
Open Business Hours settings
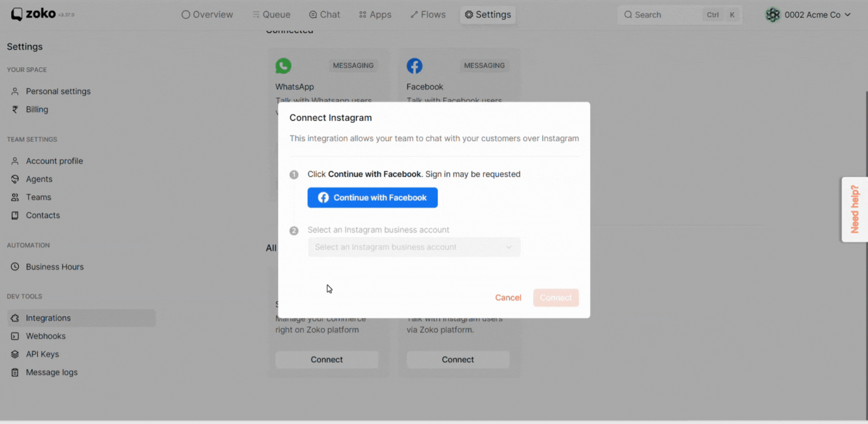(x=54, y=267)
